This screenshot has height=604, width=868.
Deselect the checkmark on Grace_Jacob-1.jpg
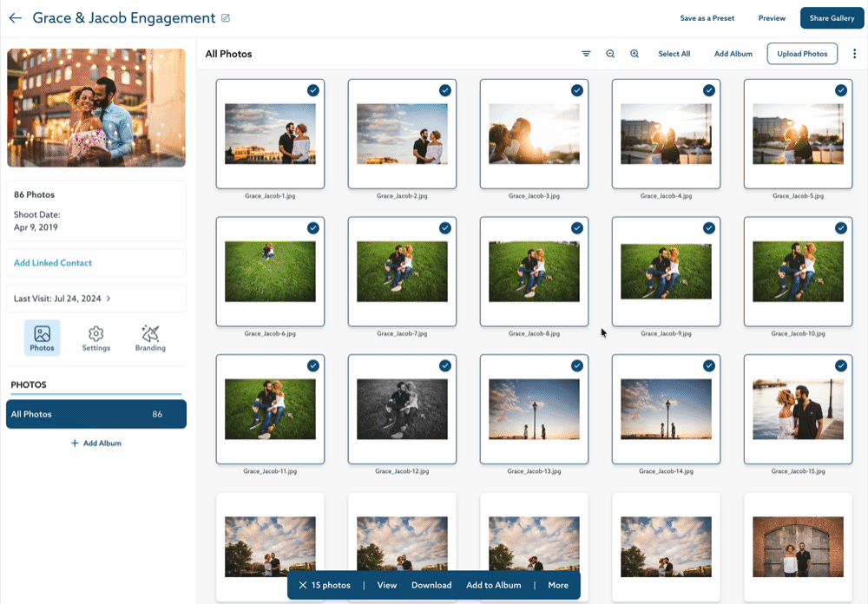pos(313,89)
